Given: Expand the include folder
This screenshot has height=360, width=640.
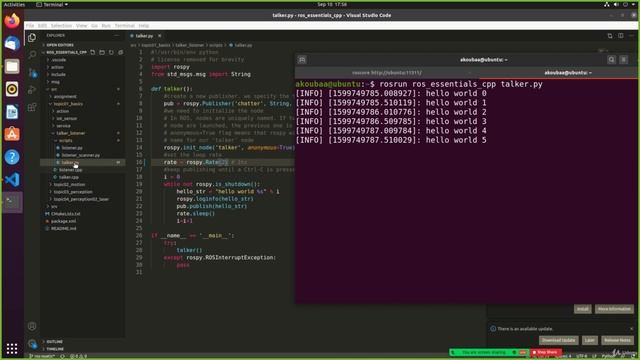Looking at the screenshot, I should (58, 75).
